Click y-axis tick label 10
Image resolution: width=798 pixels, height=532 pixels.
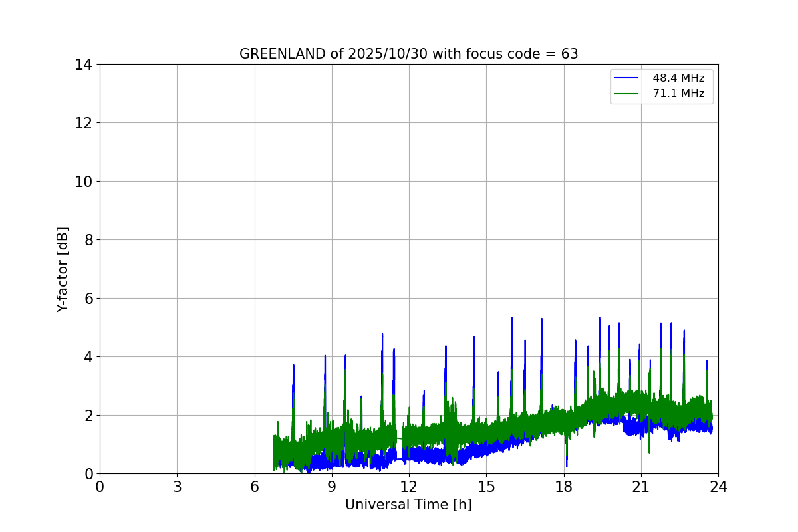(x=83, y=182)
